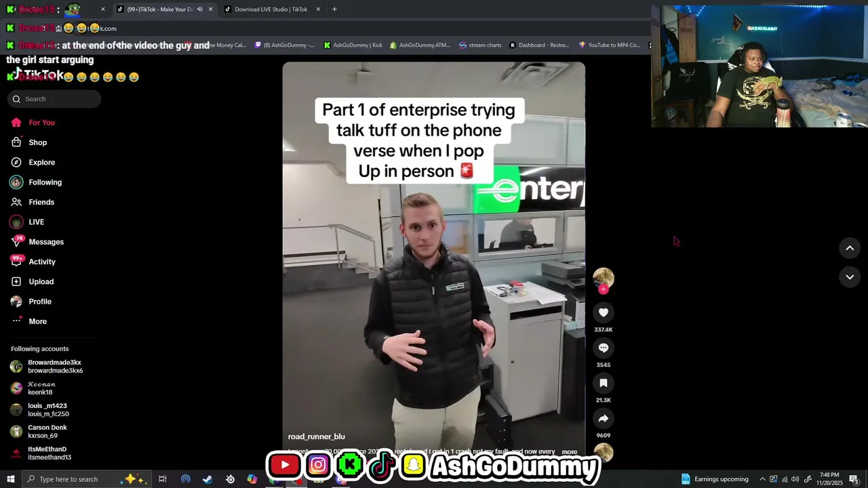The image size is (868, 488).
Task: Open Messages in the sidebar
Action: click(x=46, y=242)
